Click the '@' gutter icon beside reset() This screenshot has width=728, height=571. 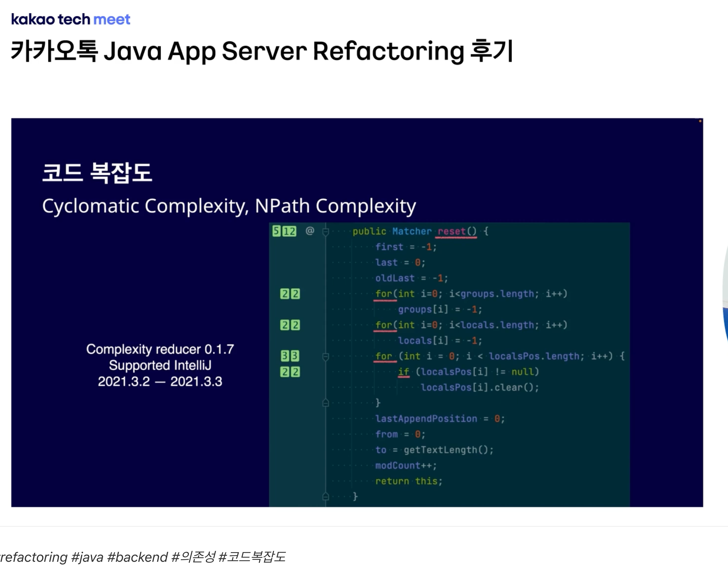(310, 231)
